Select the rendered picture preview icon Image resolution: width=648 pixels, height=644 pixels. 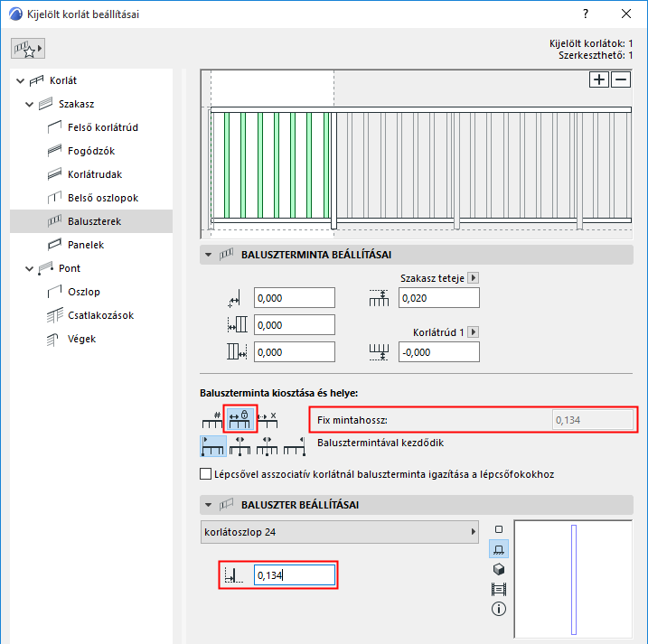pos(499,589)
